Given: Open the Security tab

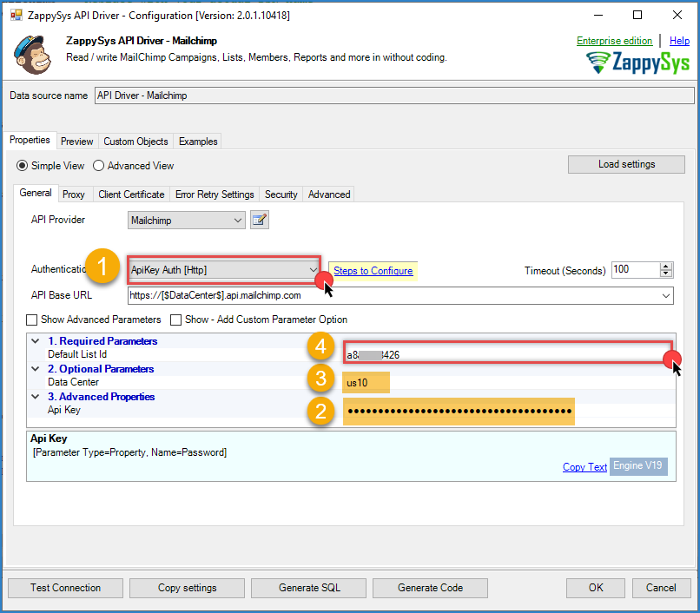Looking at the screenshot, I should tap(281, 194).
